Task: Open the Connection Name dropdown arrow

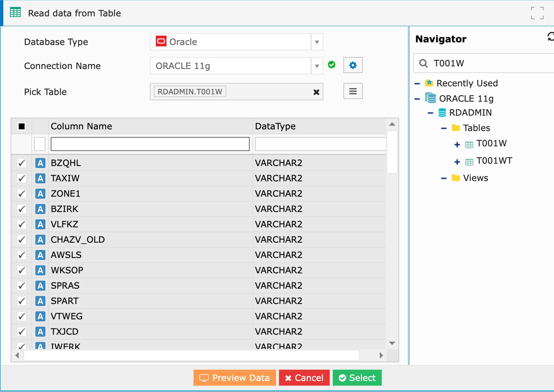Action: pos(317,66)
